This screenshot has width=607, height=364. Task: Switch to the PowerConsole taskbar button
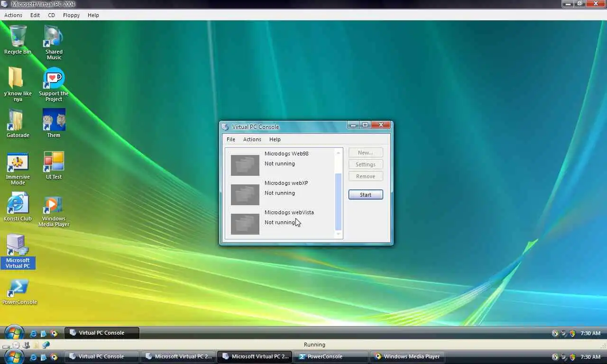click(x=331, y=356)
